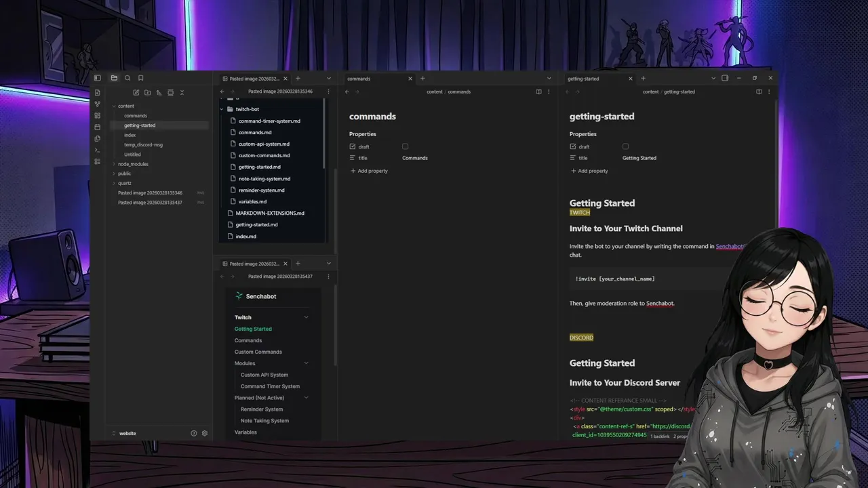Screen dimensions: 868x488
Task: Expand the public folder
Action: point(114,174)
